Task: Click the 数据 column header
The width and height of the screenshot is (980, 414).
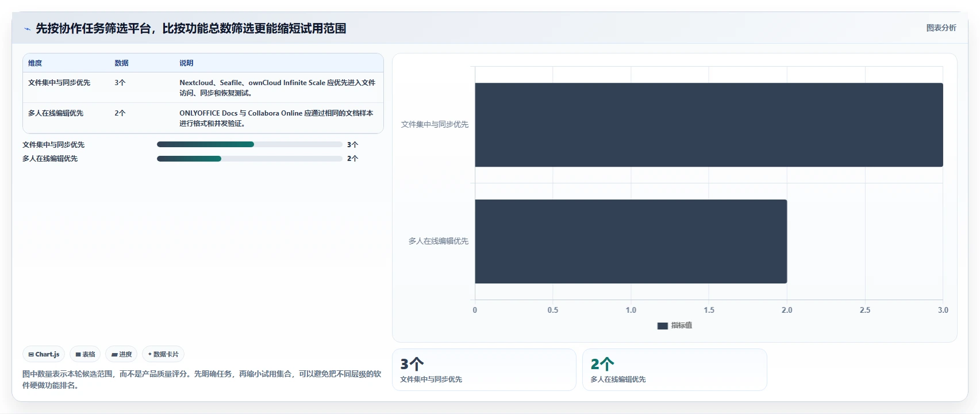Action: 121,63
